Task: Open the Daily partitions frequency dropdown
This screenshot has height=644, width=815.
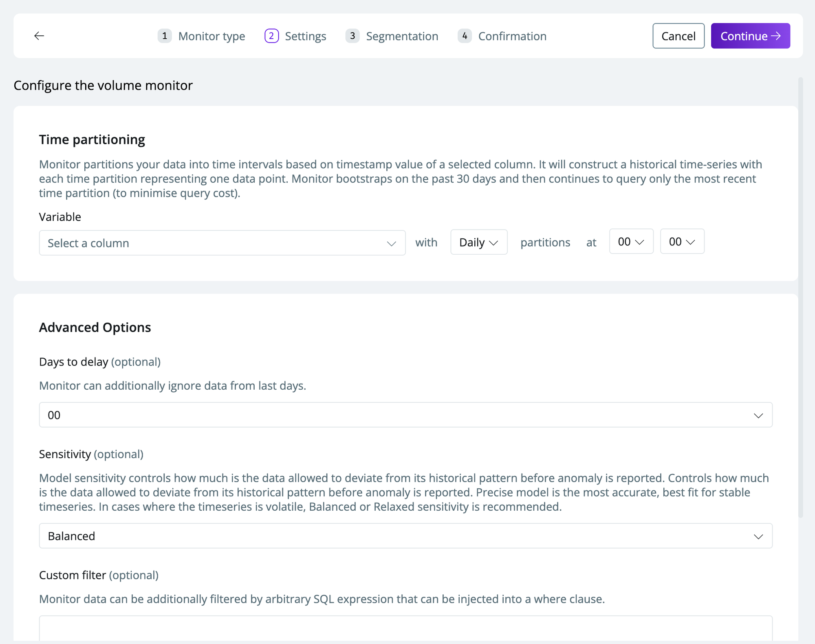Action: [x=478, y=243]
